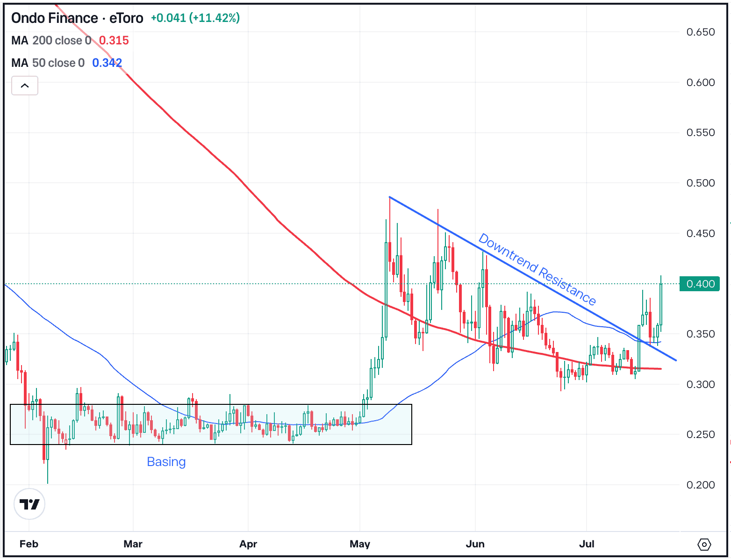This screenshot has height=560, width=731.
Task: Collapse the indicator legend with chevron button
Action: (x=25, y=86)
